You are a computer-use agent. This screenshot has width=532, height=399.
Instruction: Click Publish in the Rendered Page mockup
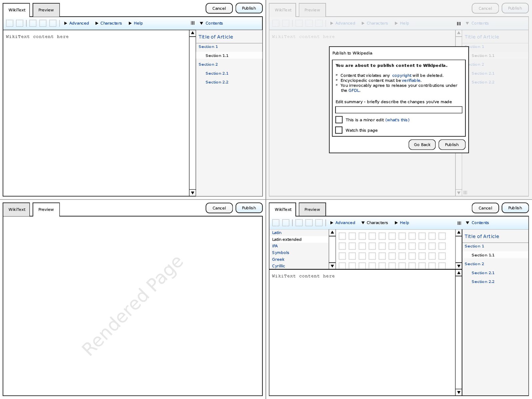click(249, 208)
